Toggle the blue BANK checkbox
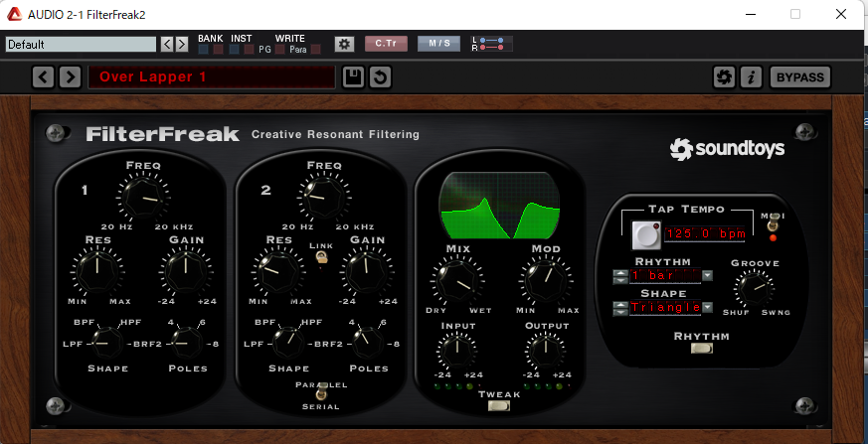This screenshot has width=868, height=444. coord(204,50)
